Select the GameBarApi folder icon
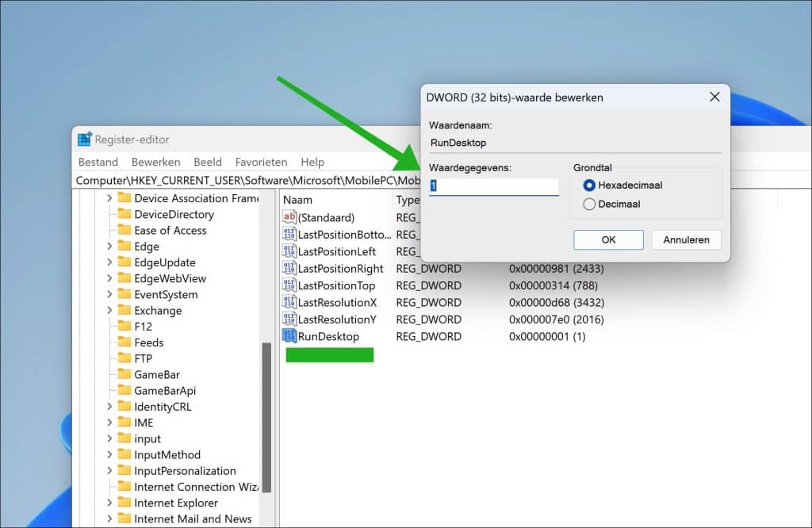This screenshot has height=528, width=812. click(124, 390)
